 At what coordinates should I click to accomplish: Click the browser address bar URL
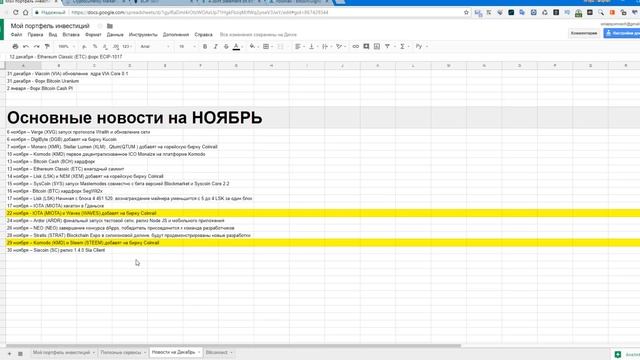[x=200, y=13]
